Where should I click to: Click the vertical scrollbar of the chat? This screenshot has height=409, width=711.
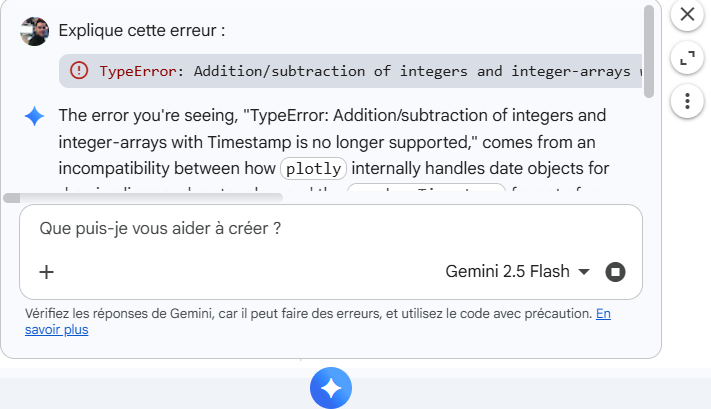click(x=649, y=50)
